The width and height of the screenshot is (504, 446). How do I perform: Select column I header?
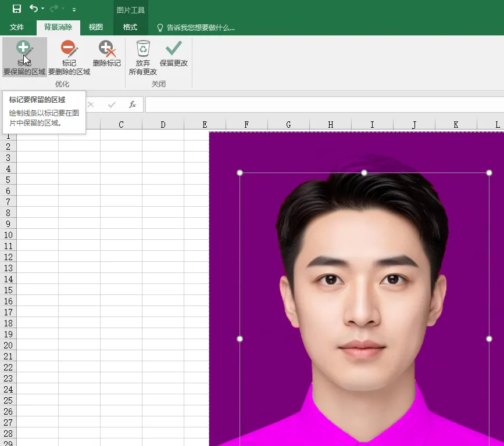372,125
